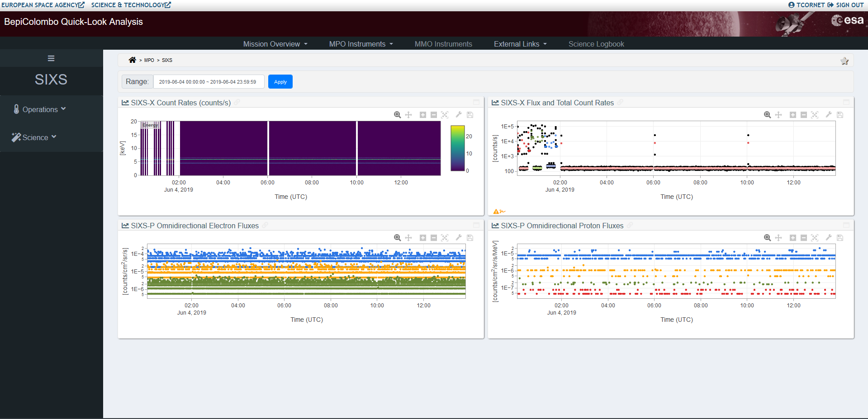The image size is (868, 419).
Task: Open Science Logbook menu item
Action: [596, 44]
